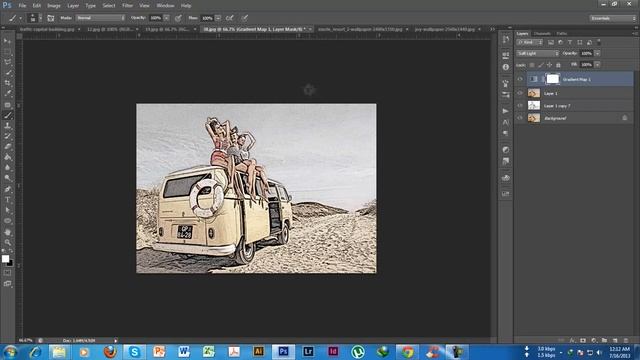This screenshot has width=640, height=360.
Task: Select the Eraser tool
Action: (7, 147)
